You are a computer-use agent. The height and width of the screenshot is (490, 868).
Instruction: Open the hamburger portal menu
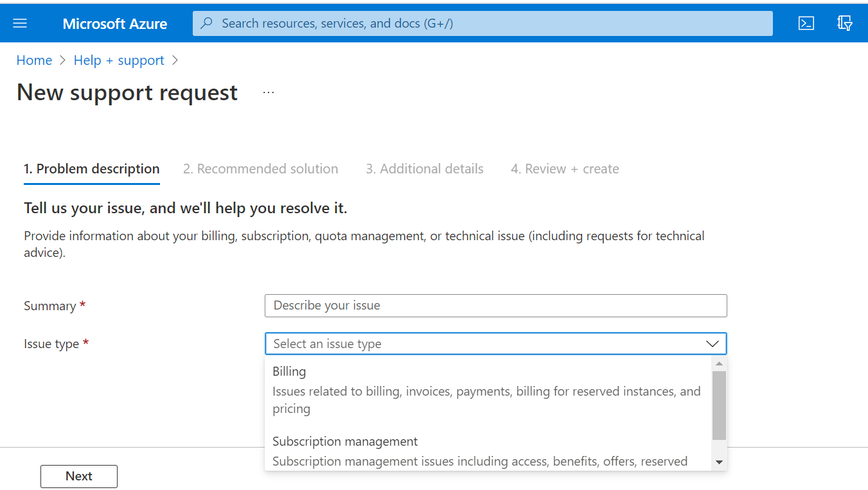(x=20, y=24)
